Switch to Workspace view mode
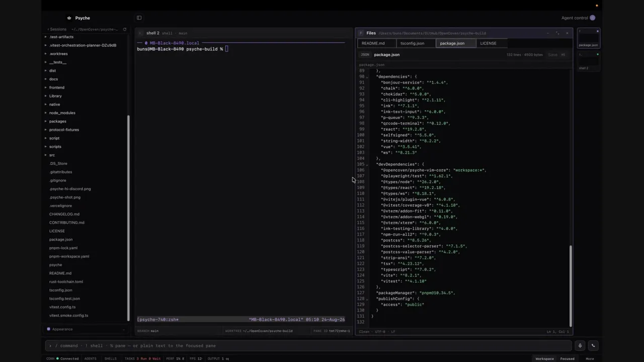The height and width of the screenshot is (362, 644). tap(544, 358)
